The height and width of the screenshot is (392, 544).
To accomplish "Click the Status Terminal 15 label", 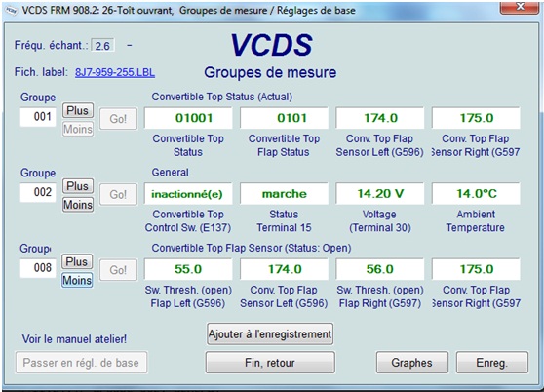I will click(x=284, y=221).
